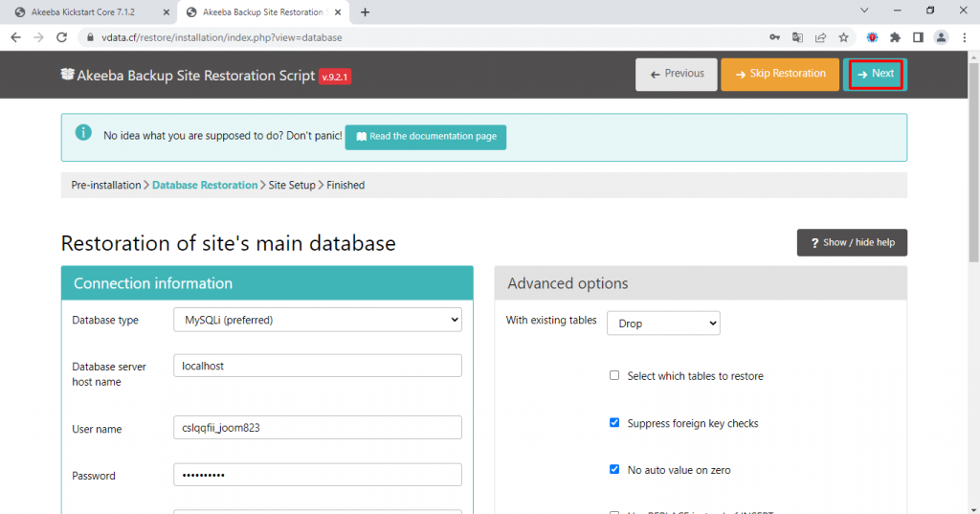Toggle No auto value on zero checkbox
Image resolution: width=980 pixels, height=514 pixels.
(614, 470)
